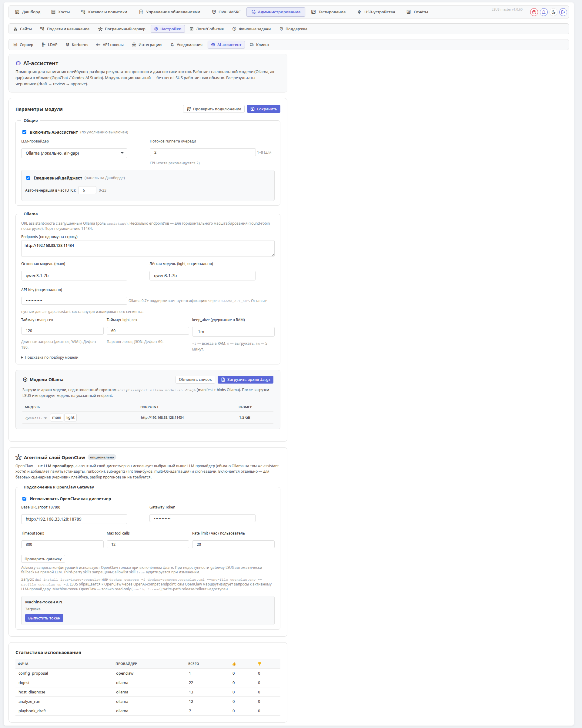Screen dimensions: 582x728
Task: Click Пограничный сервер icon
Action: (x=100, y=29)
